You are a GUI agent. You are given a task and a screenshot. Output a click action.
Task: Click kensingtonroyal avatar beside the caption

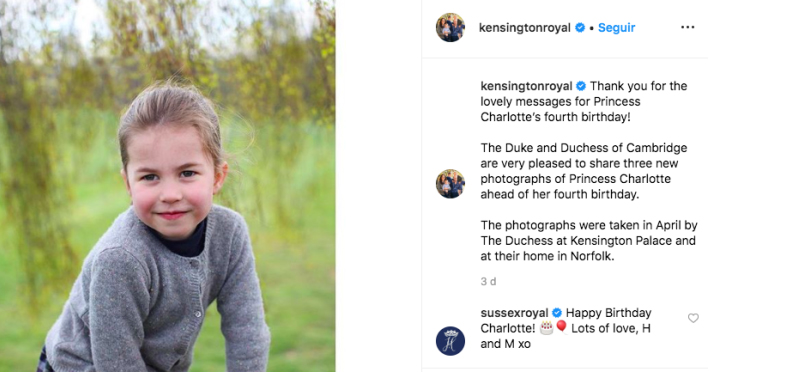pyautogui.click(x=450, y=184)
